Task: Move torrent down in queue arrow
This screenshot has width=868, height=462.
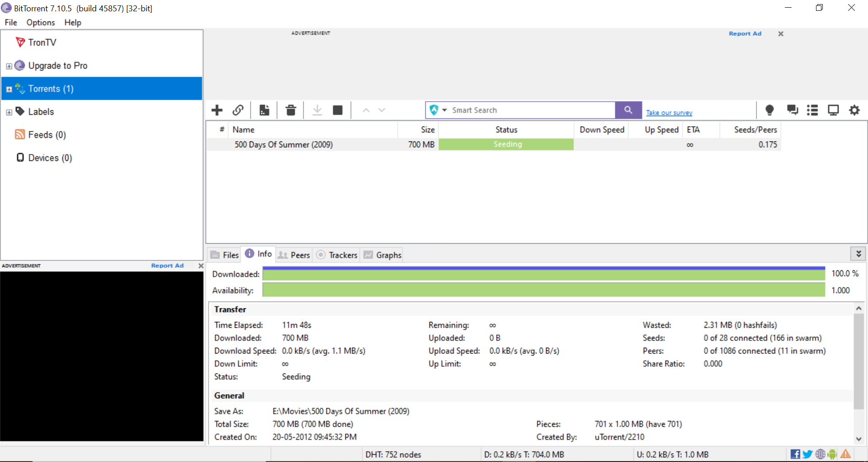Action: coord(382,110)
